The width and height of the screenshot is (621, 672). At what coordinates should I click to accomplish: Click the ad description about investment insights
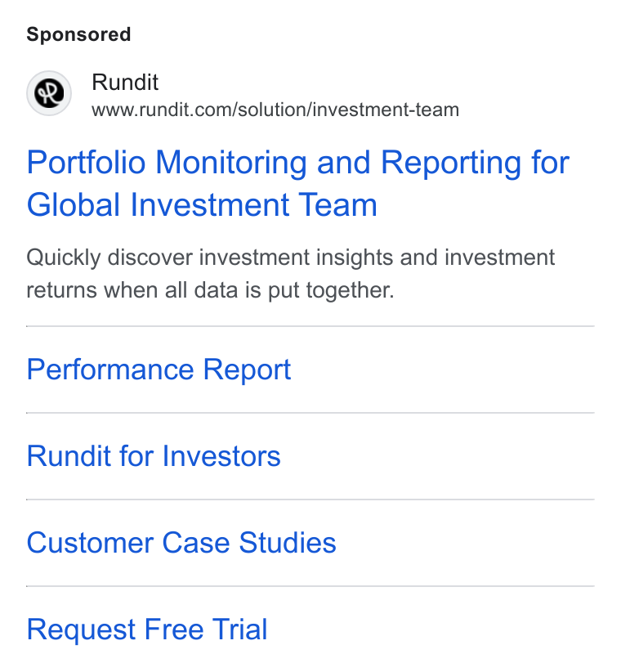click(290, 274)
